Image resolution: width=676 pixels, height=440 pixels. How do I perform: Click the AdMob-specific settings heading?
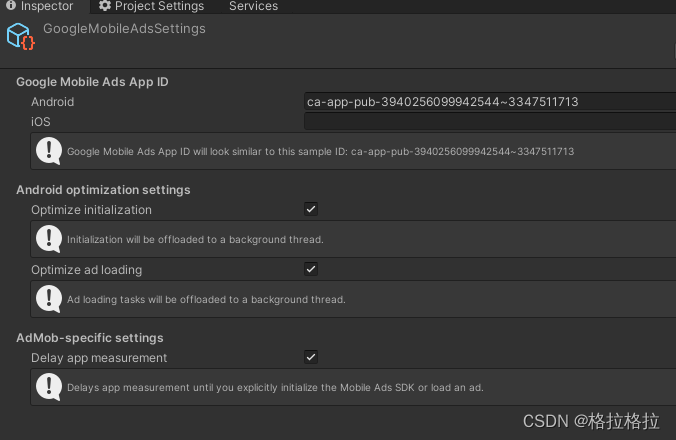click(x=90, y=338)
